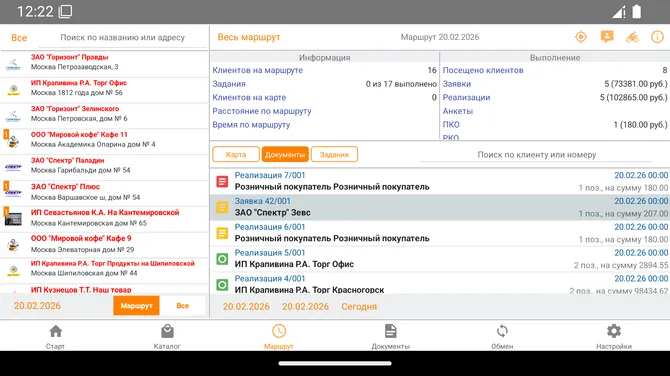This screenshot has width=670, height=376.
Task: Tap battery icon in status bar
Action: click(x=637, y=12)
